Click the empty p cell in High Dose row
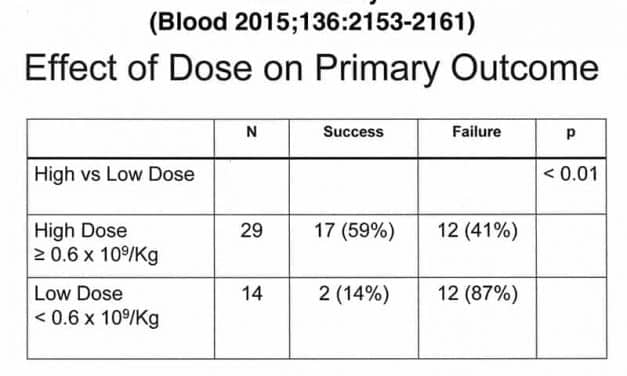 (571, 246)
